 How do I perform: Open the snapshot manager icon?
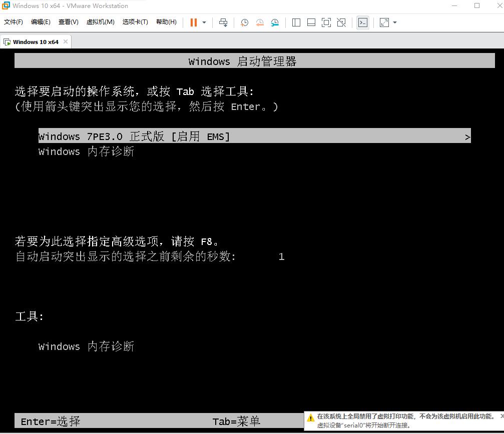coord(275,22)
